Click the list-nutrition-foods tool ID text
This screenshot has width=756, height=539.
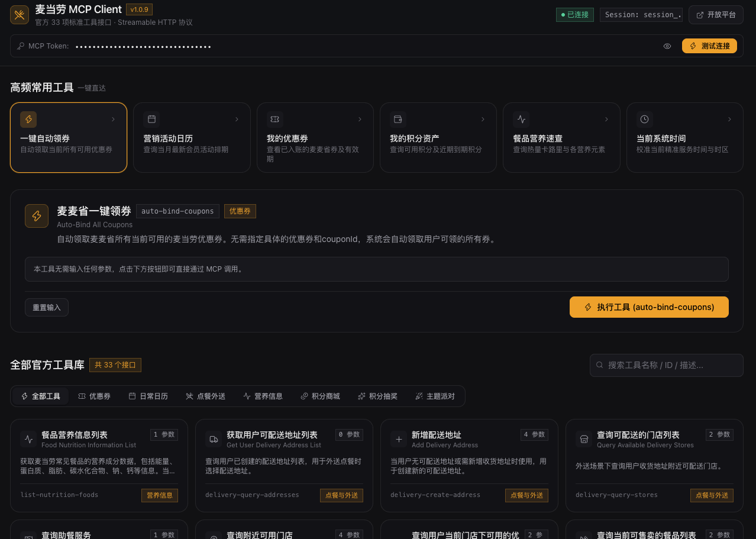click(59, 495)
